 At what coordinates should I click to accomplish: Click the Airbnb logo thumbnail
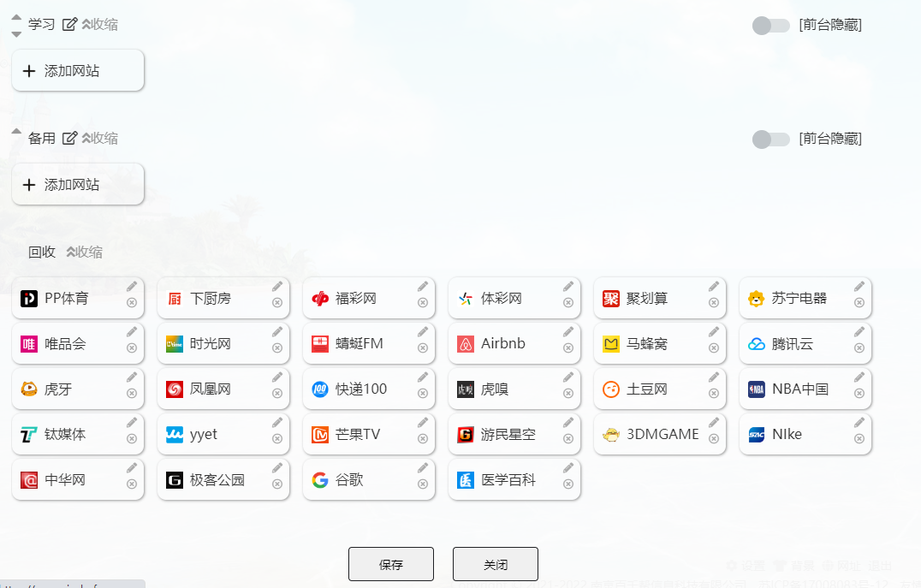[466, 344]
